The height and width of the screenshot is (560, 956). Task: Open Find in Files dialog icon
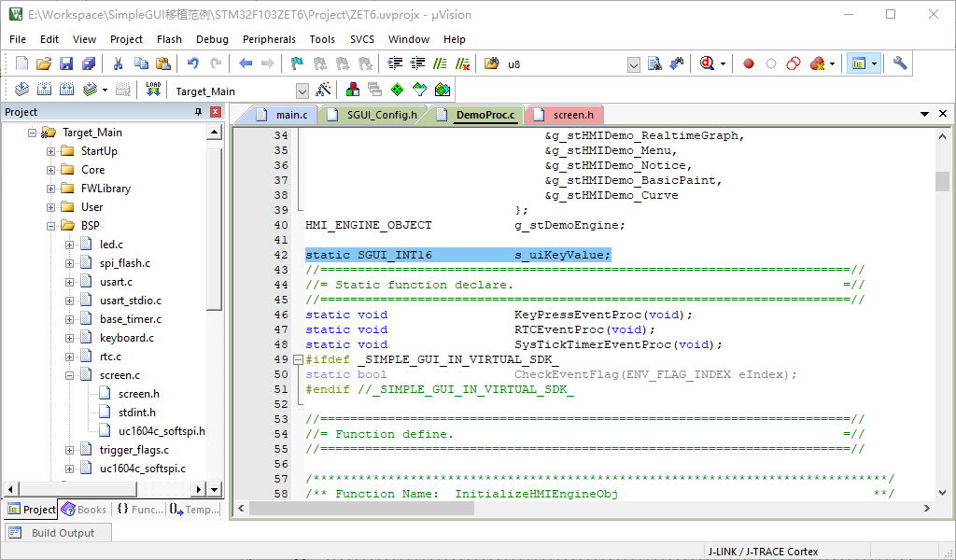[x=491, y=63]
